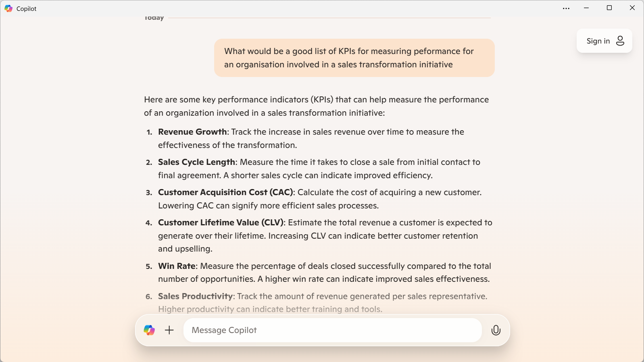Image resolution: width=644 pixels, height=362 pixels.
Task: Click the bold Revenue Growth heading
Action: 192,132
